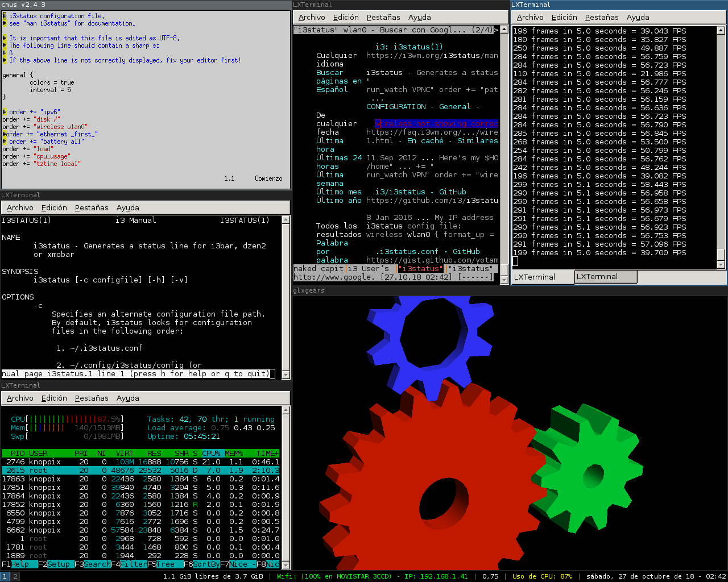Click the scroll-down arrow in the htop terminal
The width and height of the screenshot is (728, 582).
[x=286, y=565]
